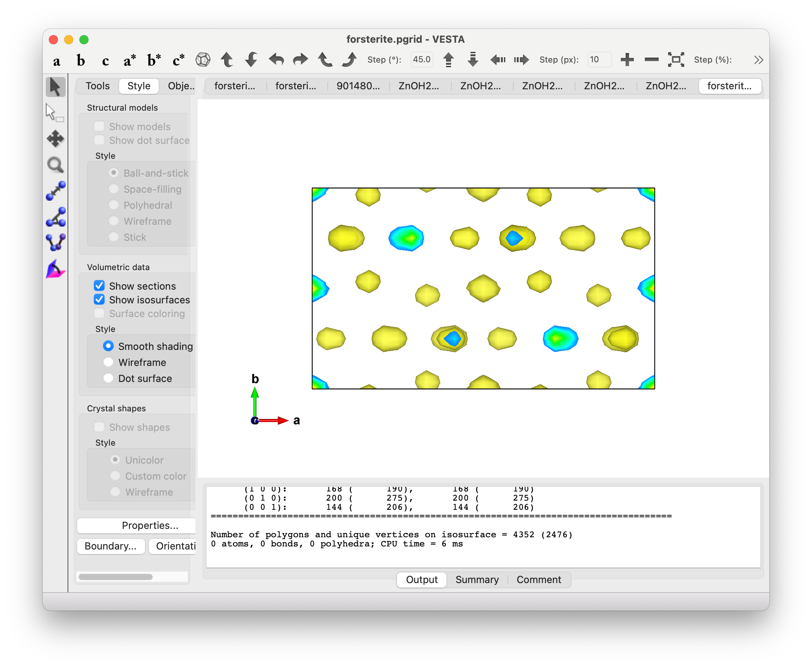Choose Dot surface radio option
Screen dimensions: 812x667
[108, 379]
